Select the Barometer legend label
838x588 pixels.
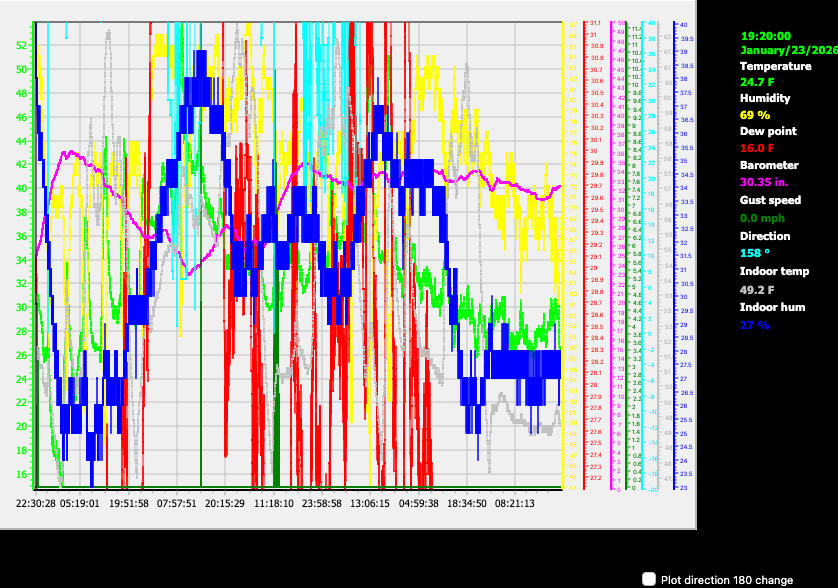coord(769,165)
